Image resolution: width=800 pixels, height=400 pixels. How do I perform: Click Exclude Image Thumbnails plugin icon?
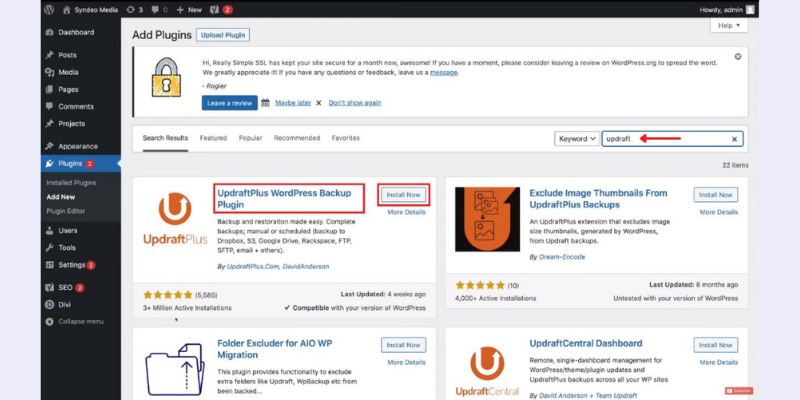487,219
